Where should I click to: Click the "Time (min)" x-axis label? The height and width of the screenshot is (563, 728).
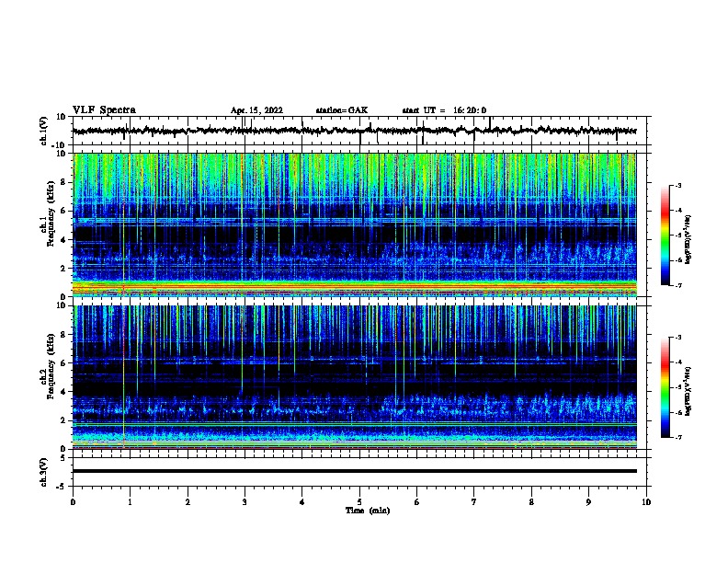(x=368, y=511)
